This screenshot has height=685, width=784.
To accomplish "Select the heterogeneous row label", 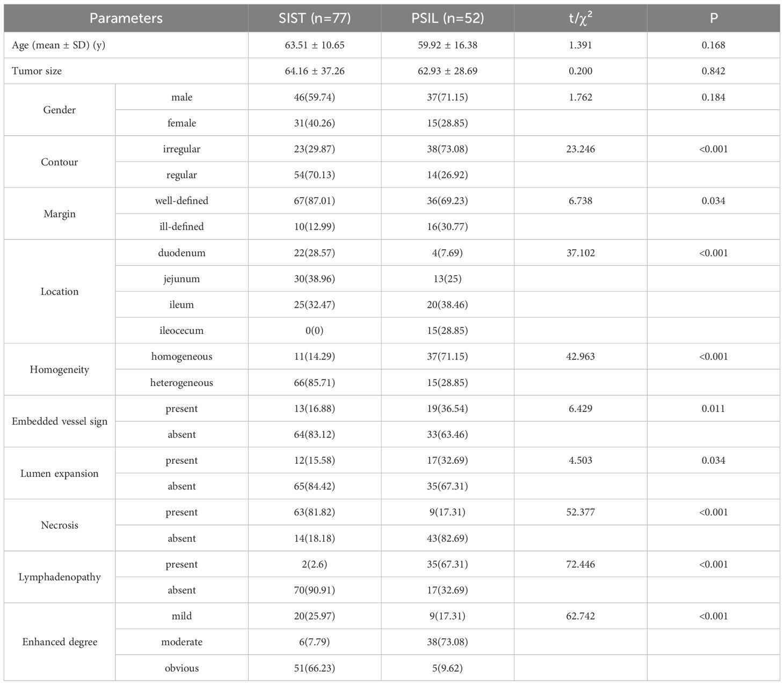I will click(182, 383).
